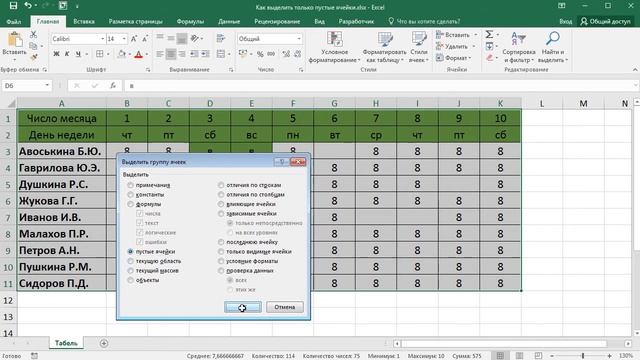This screenshot has height=360, width=640.
Task: Toggle underline Ч formatting
Action: (x=78, y=54)
